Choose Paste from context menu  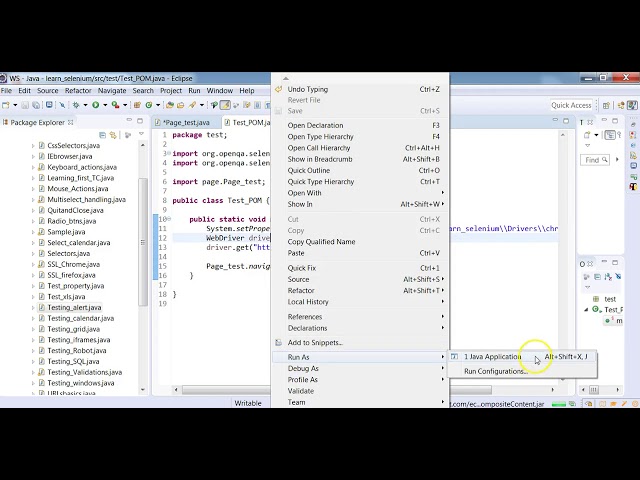point(360,253)
